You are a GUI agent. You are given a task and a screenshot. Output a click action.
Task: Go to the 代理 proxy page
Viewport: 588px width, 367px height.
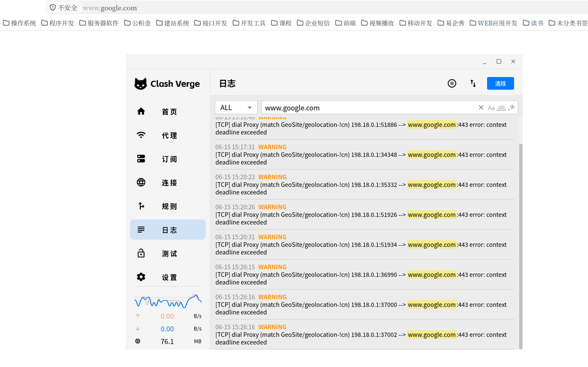[x=168, y=135]
